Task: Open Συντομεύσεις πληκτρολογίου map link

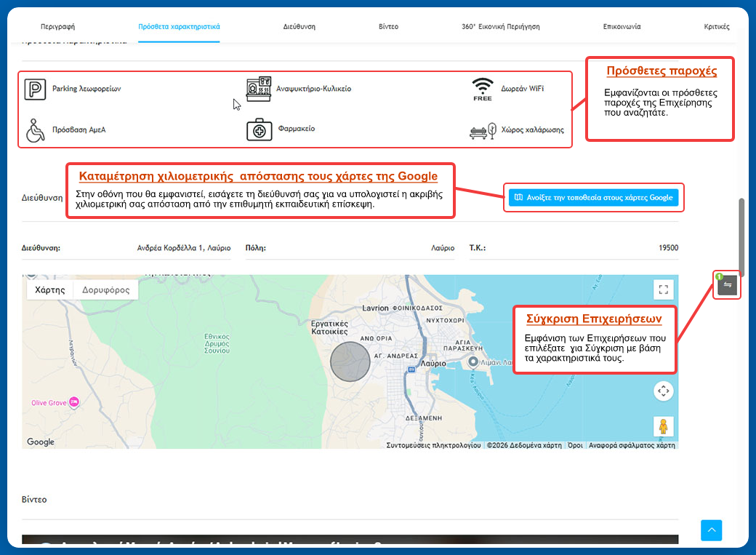Action: coord(433,445)
